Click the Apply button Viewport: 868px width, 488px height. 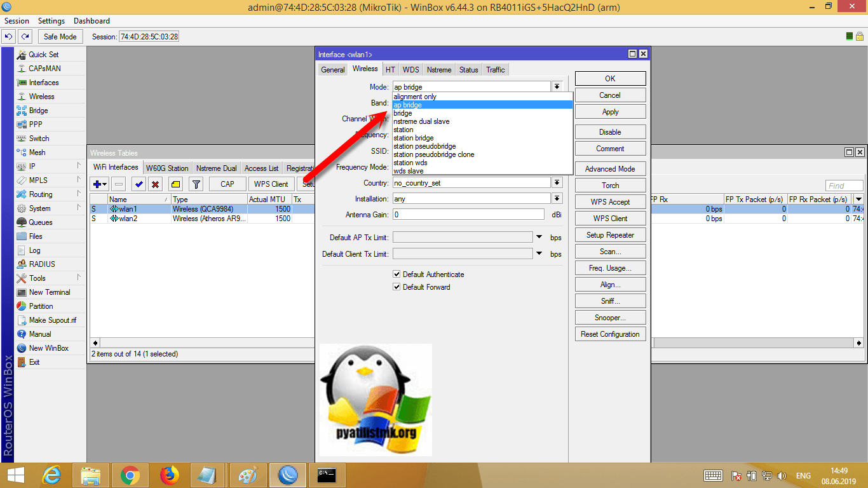pyautogui.click(x=610, y=112)
